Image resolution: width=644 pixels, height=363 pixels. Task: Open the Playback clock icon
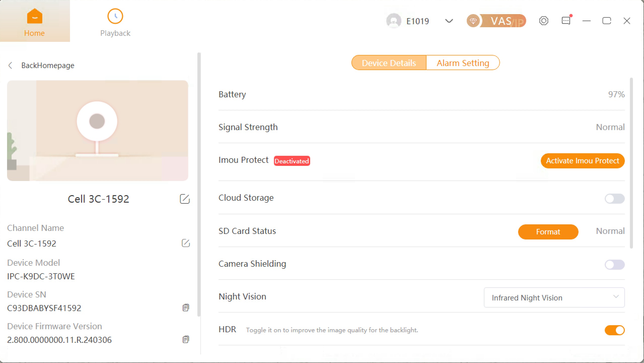click(x=115, y=17)
